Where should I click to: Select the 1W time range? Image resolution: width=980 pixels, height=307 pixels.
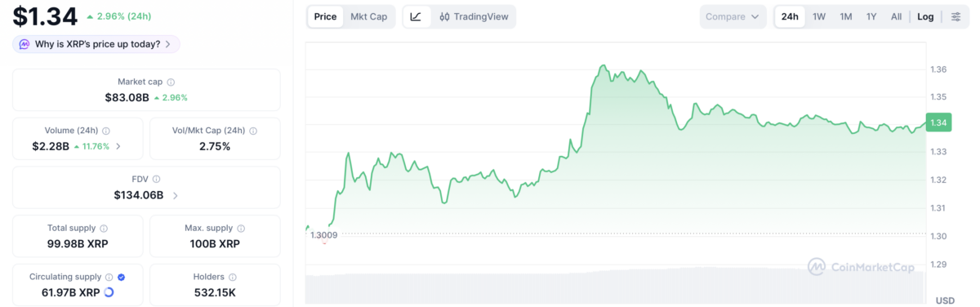click(819, 16)
